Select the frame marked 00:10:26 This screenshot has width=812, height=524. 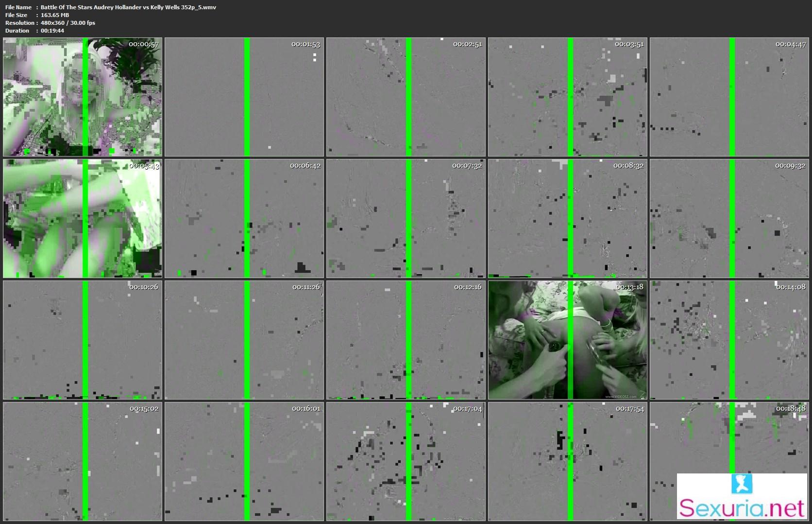[83, 340]
